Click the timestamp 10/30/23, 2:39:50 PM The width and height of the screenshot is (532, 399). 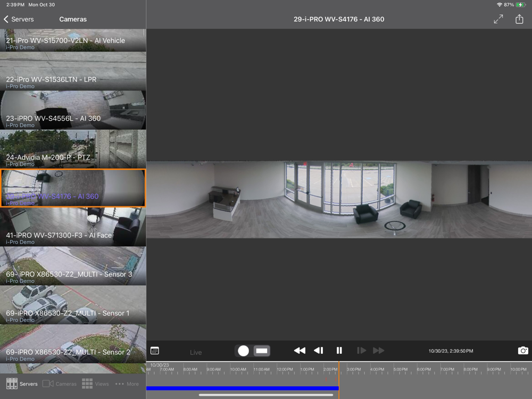(x=451, y=351)
